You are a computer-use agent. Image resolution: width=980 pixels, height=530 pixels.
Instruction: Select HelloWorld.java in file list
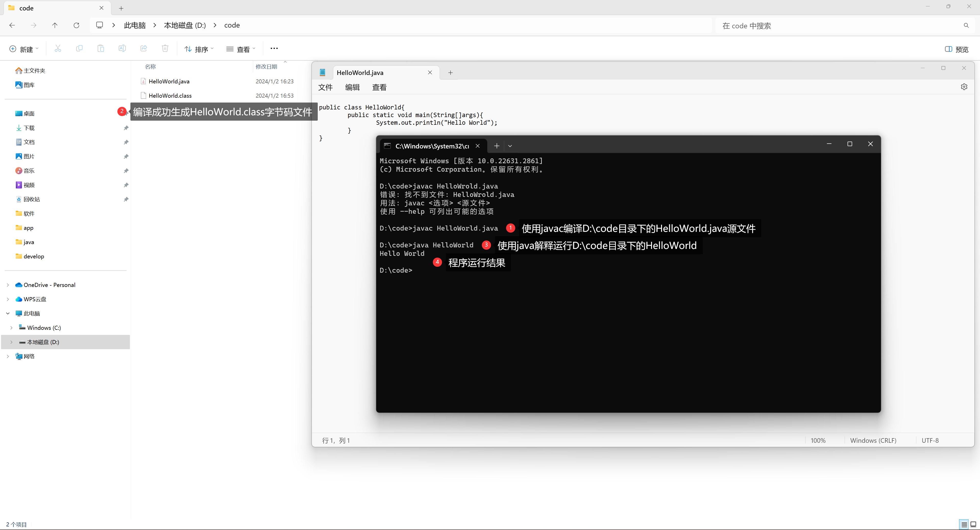pyautogui.click(x=169, y=81)
